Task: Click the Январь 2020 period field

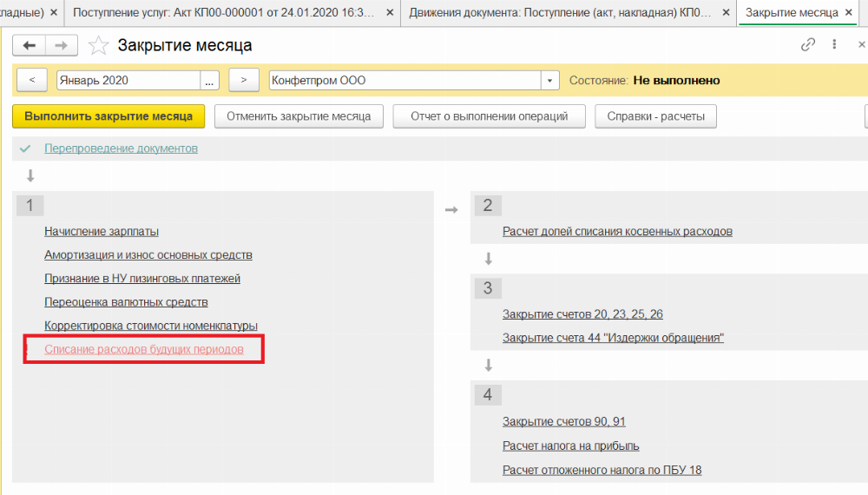Action: [128, 80]
